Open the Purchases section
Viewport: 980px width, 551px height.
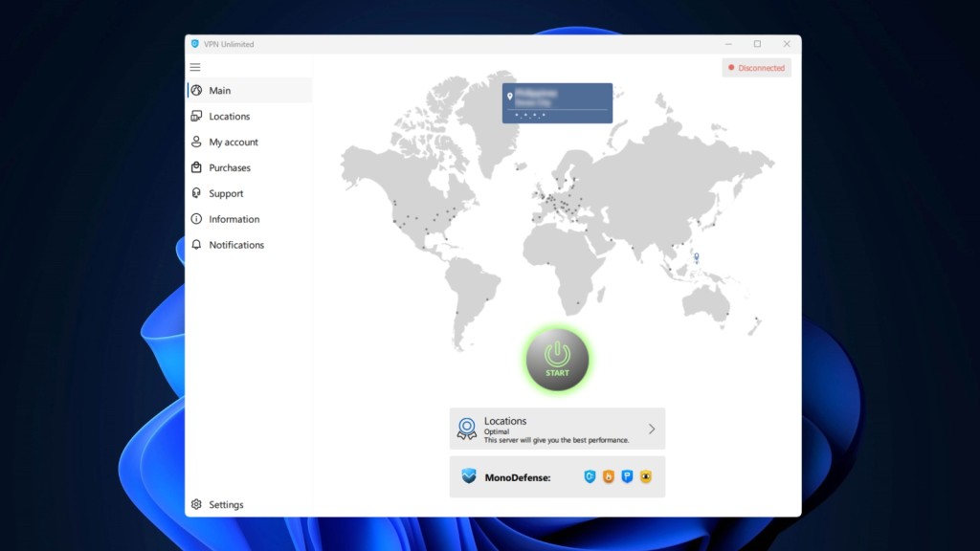tap(230, 168)
